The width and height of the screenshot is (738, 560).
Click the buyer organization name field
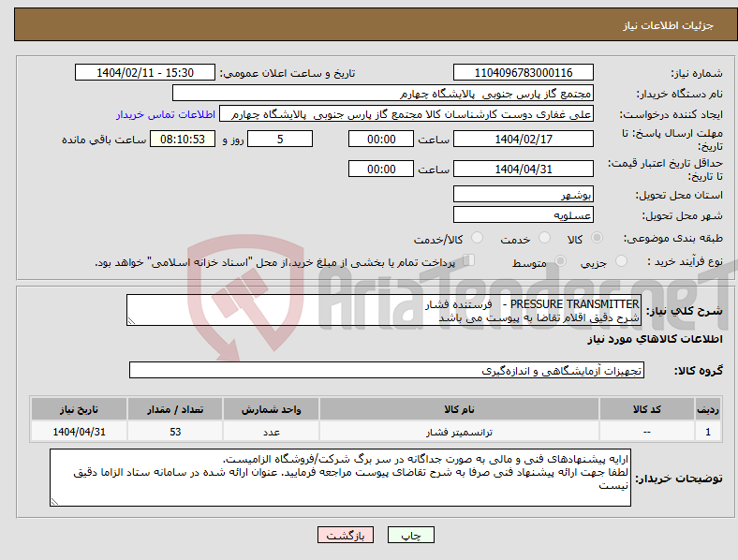tap(383, 93)
